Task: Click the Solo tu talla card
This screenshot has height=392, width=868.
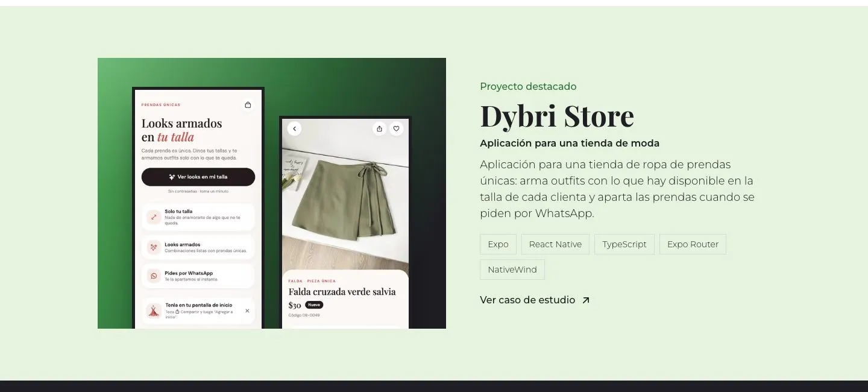Action: [198, 217]
